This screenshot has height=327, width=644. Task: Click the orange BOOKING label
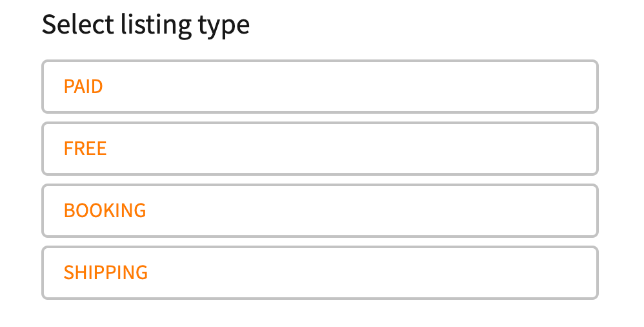tap(105, 211)
